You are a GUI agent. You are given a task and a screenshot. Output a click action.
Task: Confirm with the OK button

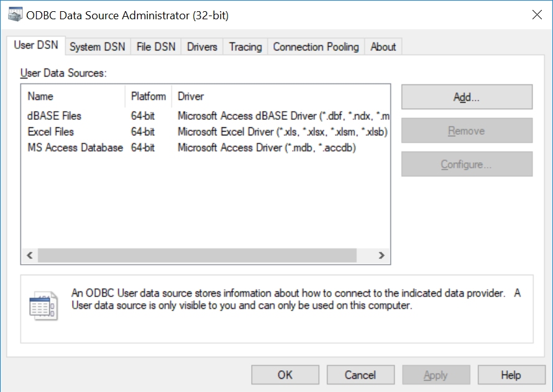click(285, 375)
